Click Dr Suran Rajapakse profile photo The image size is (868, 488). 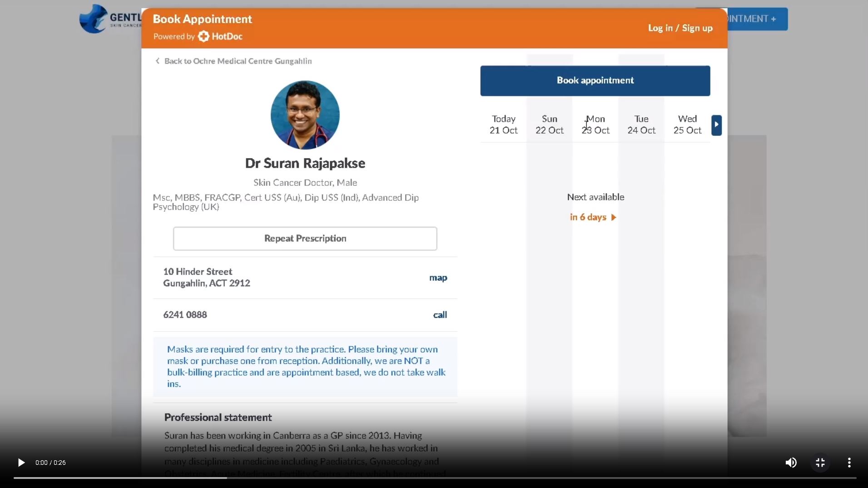click(x=305, y=115)
